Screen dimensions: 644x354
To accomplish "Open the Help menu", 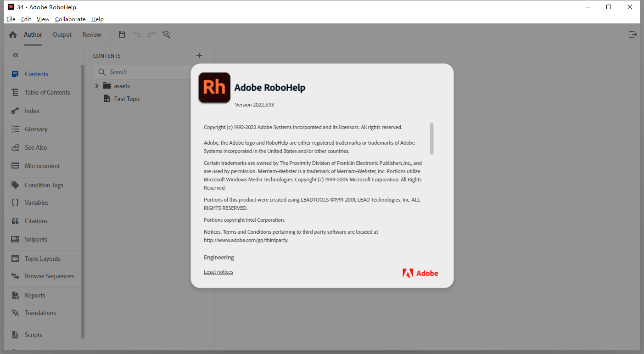I will click(97, 19).
